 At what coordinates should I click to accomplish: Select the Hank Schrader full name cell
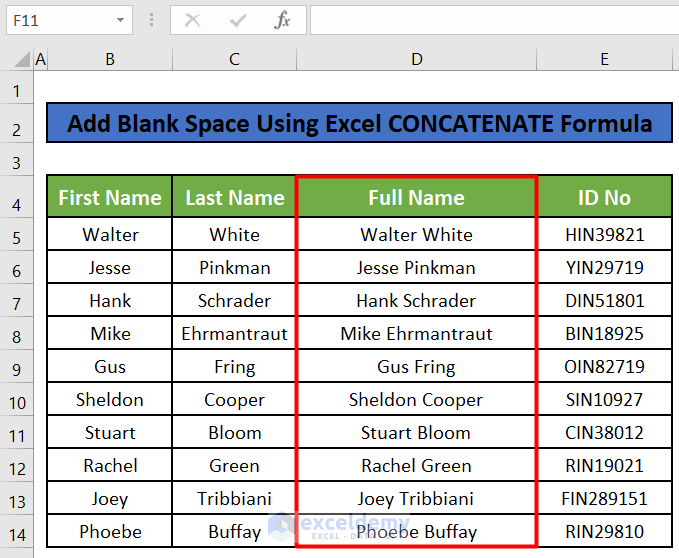[417, 300]
